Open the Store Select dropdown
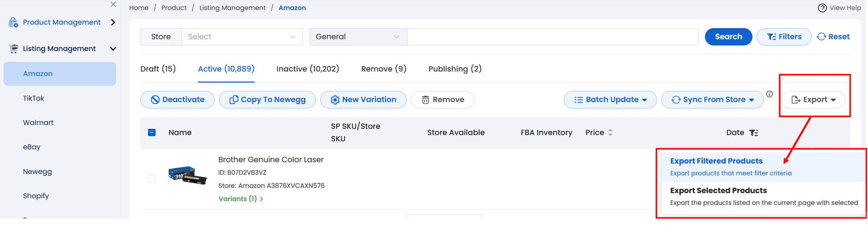 click(242, 37)
